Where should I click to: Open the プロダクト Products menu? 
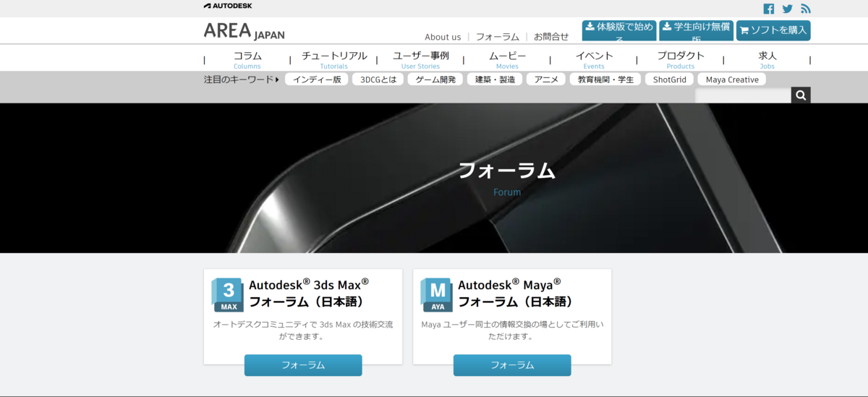(681, 59)
